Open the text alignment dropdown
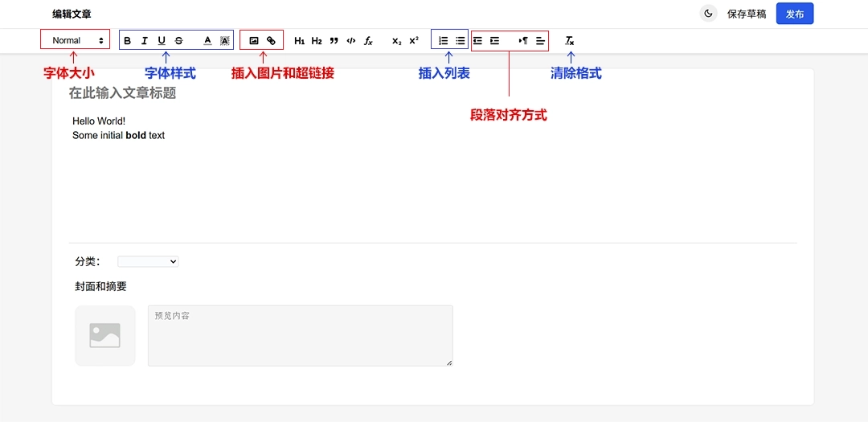 coord(540,40)
